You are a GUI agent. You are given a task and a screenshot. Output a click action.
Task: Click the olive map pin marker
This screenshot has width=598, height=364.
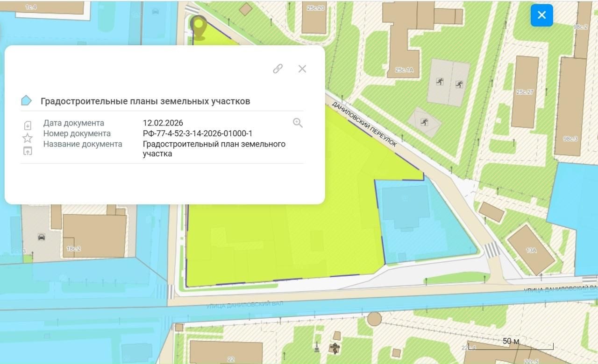(x=199, y=27)
